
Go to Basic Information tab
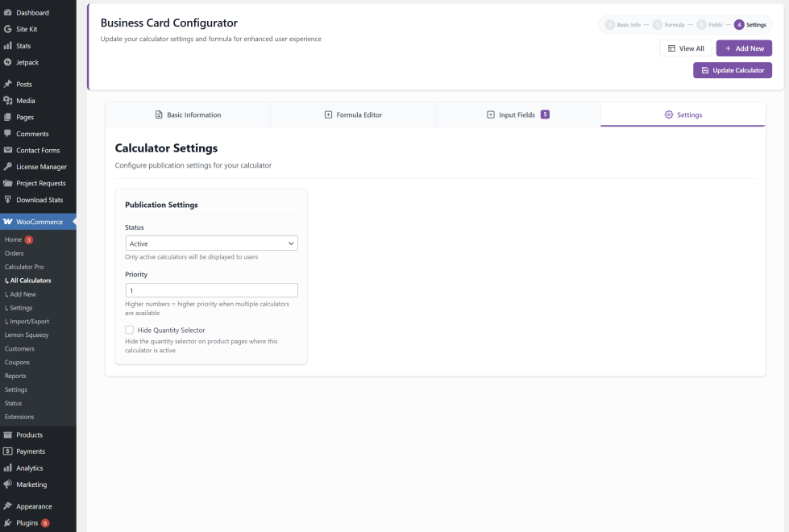pyautogui.click(x=188, y=115)
